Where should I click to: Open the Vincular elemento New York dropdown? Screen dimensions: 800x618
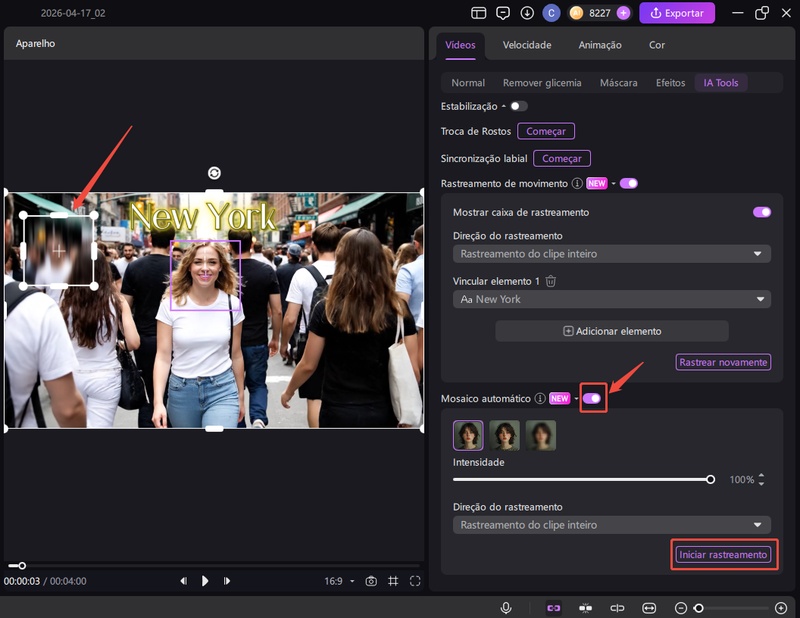pos(612,299)
